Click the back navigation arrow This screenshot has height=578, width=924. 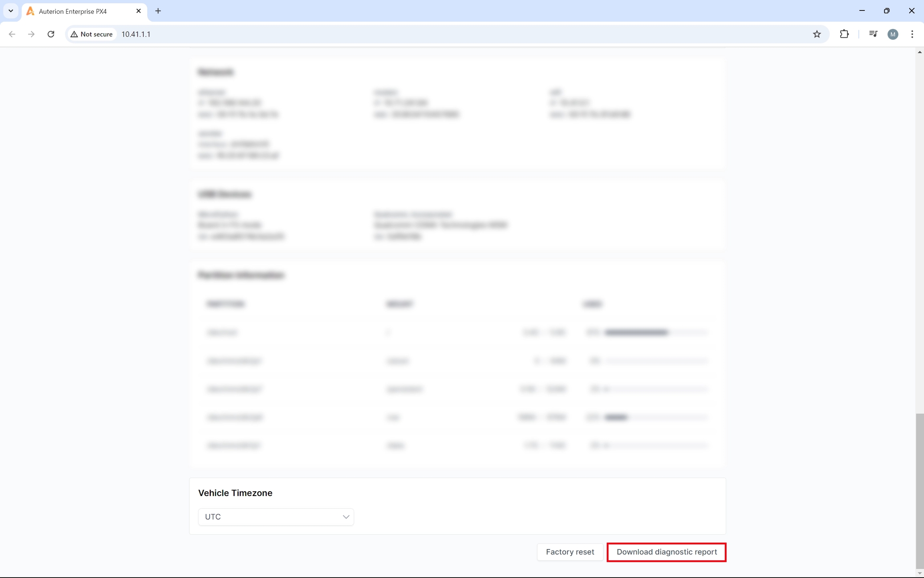[12, 34]
